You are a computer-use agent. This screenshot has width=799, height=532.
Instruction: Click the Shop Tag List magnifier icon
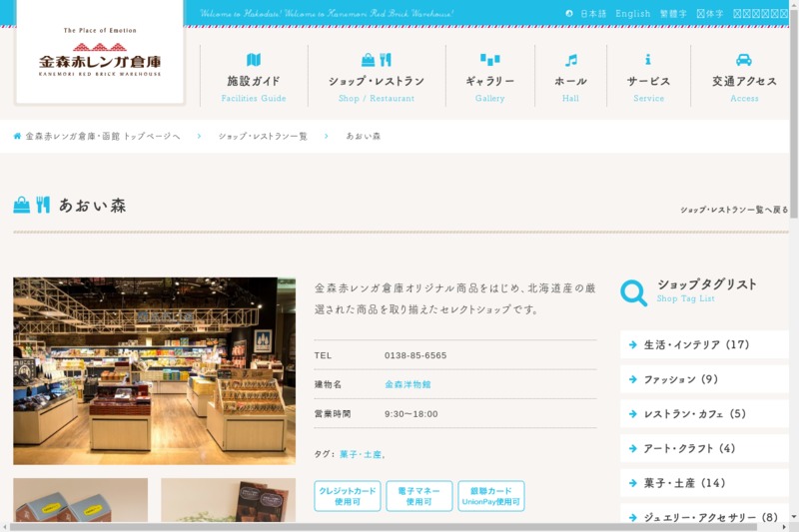pos(633,292)
